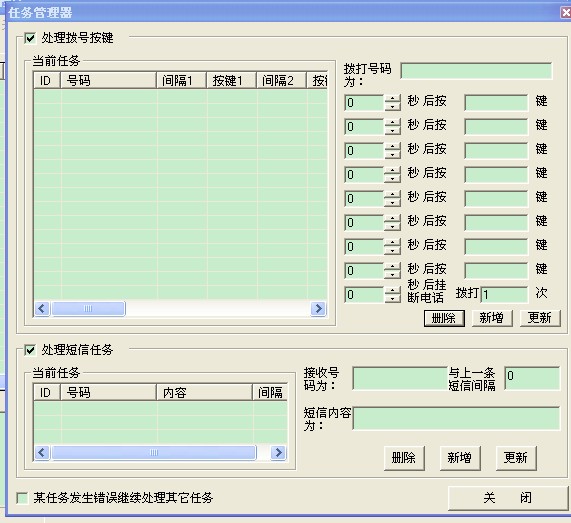Increase the fourth 秒后按 seconds spinner

(x=393, y=171)
